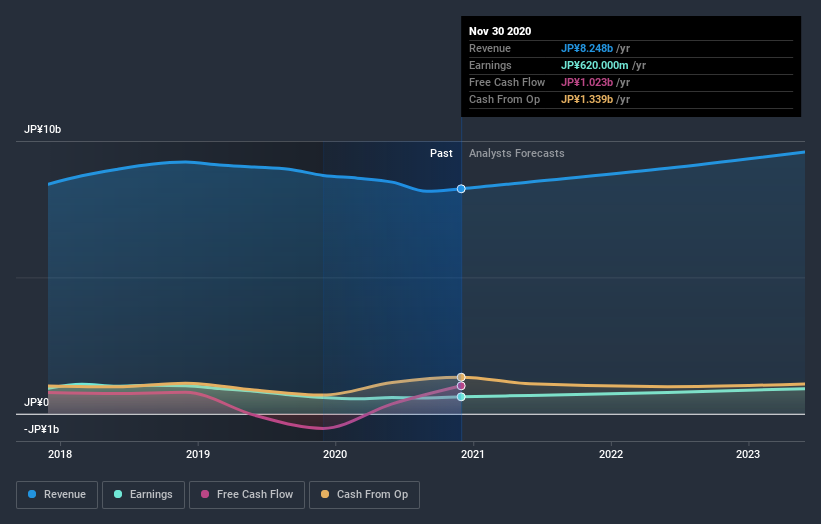Click the 2022 x-axis label
This screenshot has width=821, height=524.
pos(611,454)
